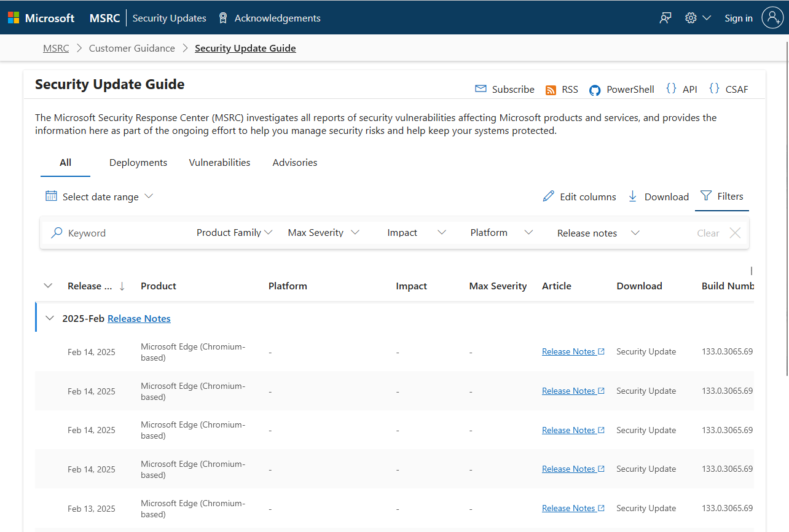Expand the Select date range dropdown
This screenshot has height=532, width=789.
99,197
